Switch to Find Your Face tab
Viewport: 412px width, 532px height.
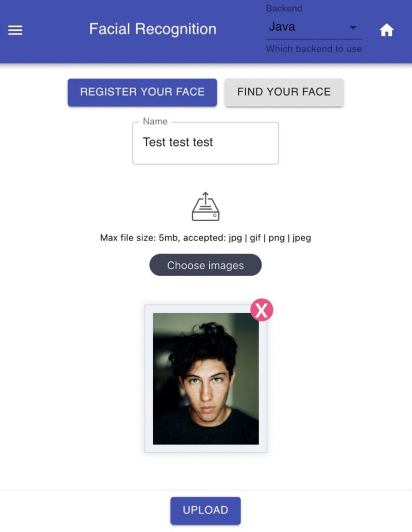pyautogui.click(x=284, y=92)
